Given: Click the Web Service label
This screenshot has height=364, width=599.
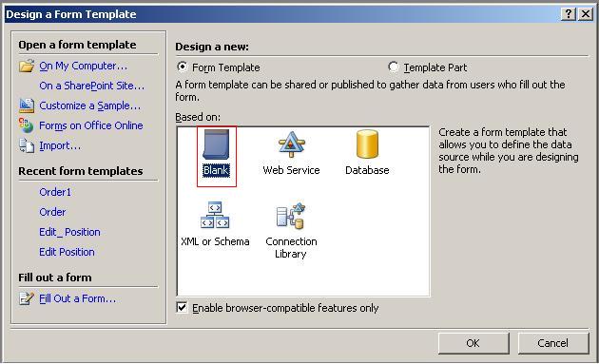Looking at the screenshot, I should (x=291, y=170).
